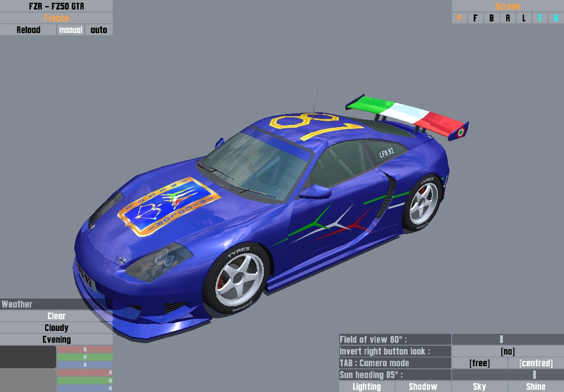Click the lighter gray color swatch
Screen dimensions: 564x392
pos(28,380)
